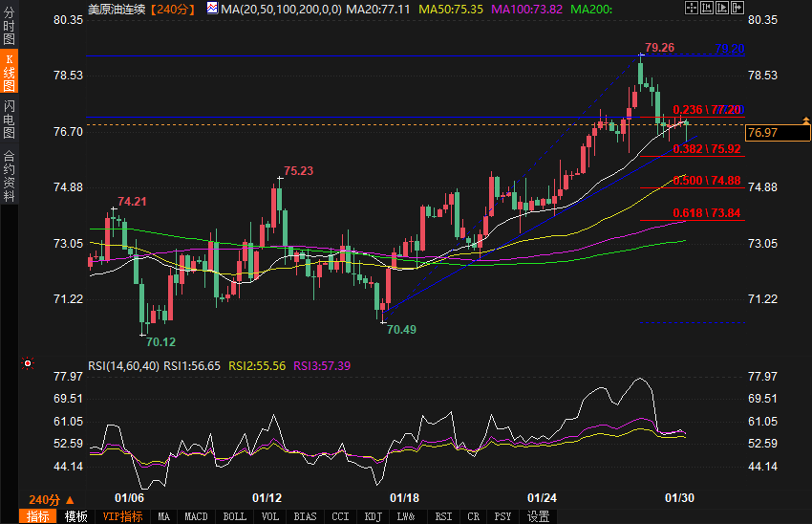Toggle the BOLL indicator
Image resolution: width=812 pixels, height=524 pixels.
click(234, 516)
